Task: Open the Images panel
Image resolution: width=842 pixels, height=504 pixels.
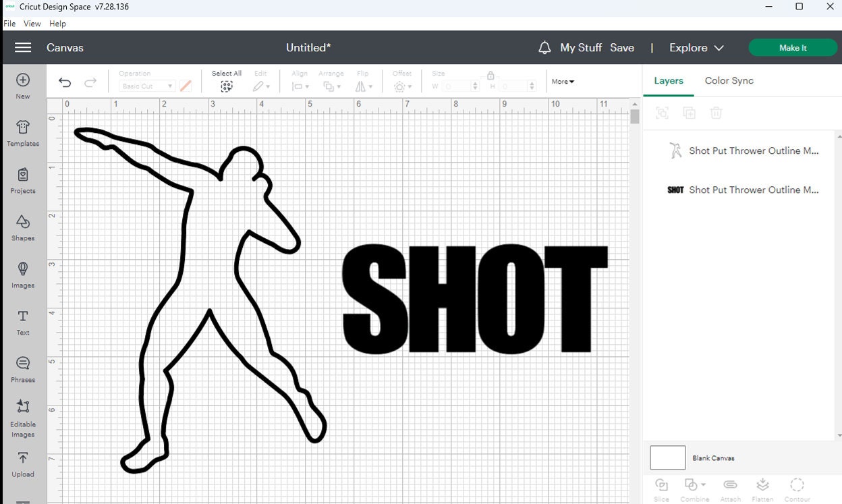Action: click(22, 275)
